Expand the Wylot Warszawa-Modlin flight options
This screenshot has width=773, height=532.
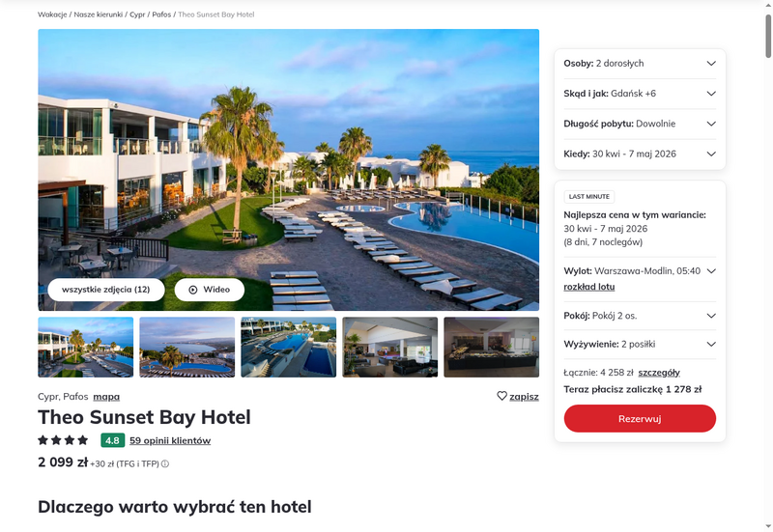pos(640,271)
